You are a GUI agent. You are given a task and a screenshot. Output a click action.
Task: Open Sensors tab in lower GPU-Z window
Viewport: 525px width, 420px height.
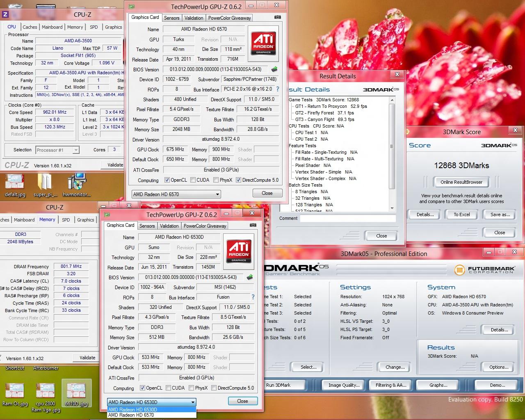[x=147, y=226]
